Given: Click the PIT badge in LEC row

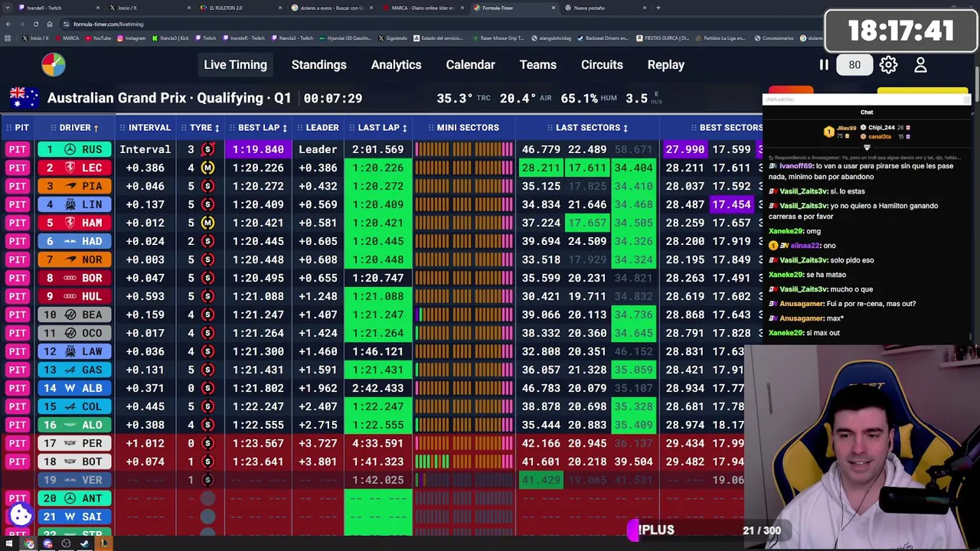Looking at the screenshot, I should coord(18,168).
